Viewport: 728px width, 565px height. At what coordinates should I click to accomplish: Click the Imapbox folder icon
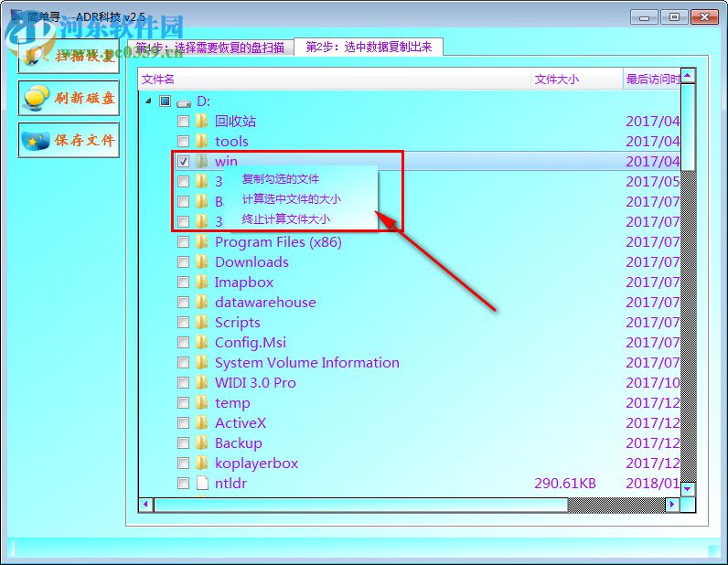(x=202, y=282)
